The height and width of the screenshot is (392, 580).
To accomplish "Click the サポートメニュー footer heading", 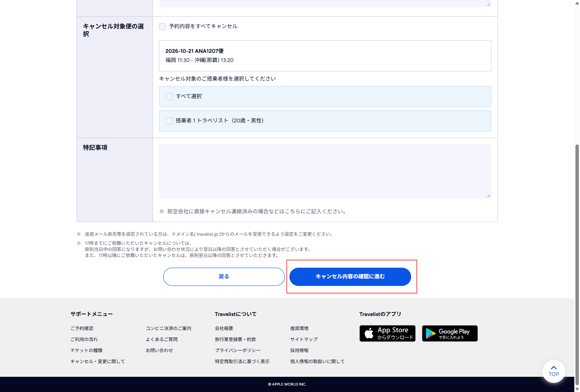I will (x=92, y=314).
